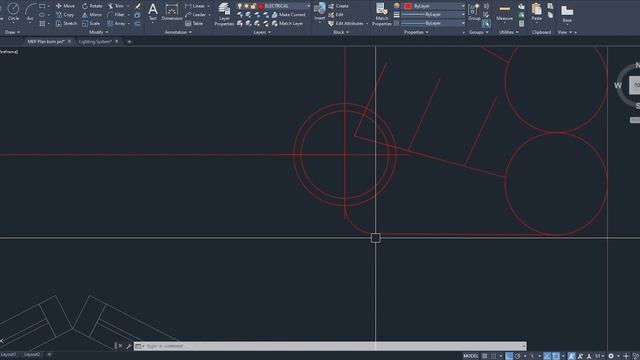Toggle object snap in status bar
This screenshot has height=360, width=640.
coord(556,356)
